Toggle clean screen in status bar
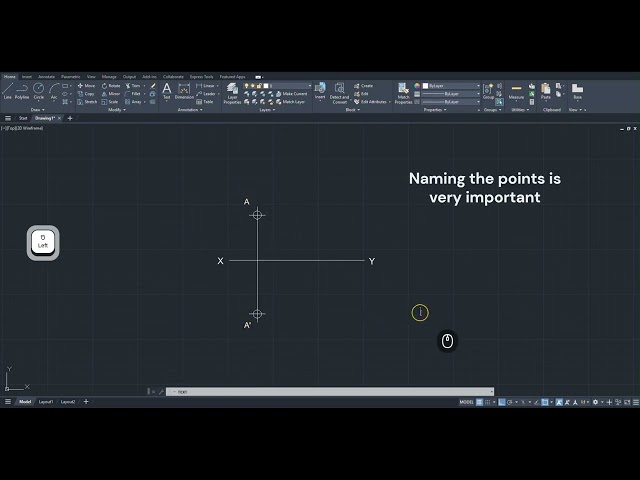This screenshot has height=480, width=640. coord(627,402)
